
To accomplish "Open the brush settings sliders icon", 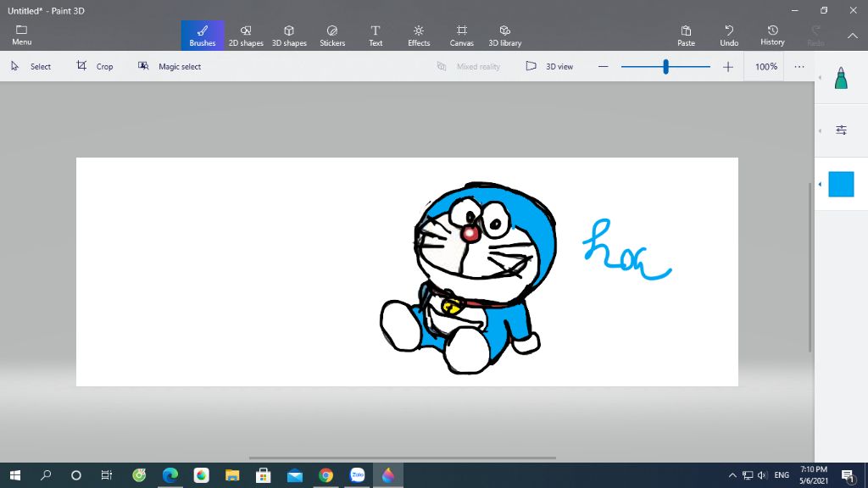I will tap(842, 130).
